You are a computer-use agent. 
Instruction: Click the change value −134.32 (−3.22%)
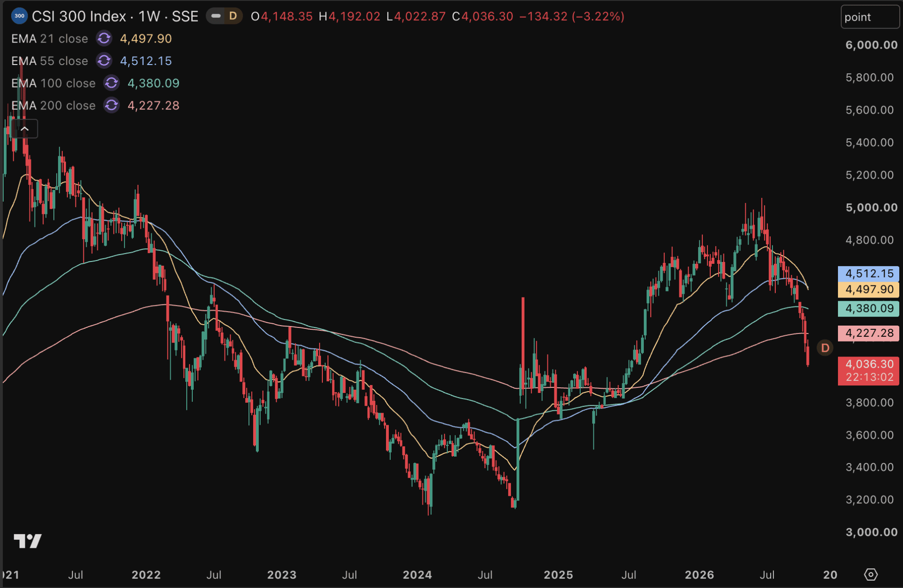(572, 16)
